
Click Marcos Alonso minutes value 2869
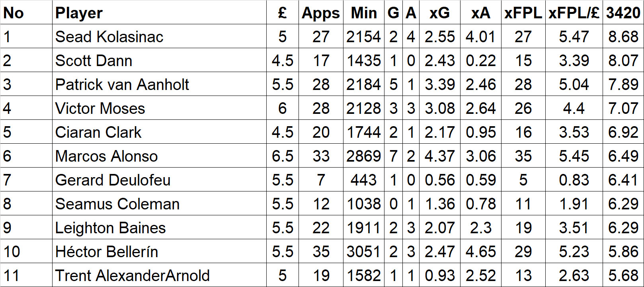363,156
